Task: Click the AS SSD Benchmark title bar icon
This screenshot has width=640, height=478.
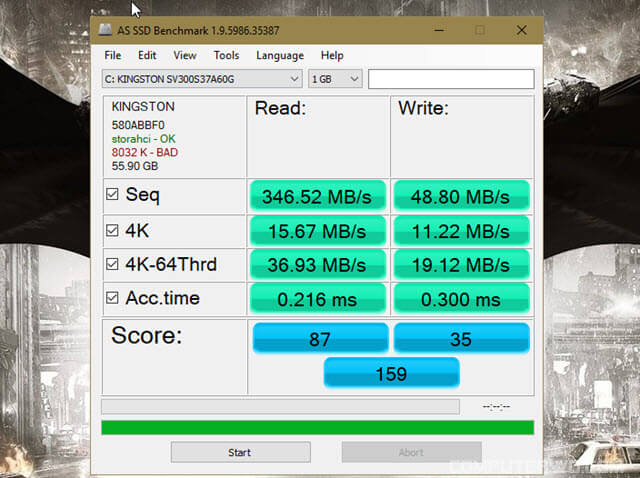Action: pyautogui.click(x=107, y=30)
